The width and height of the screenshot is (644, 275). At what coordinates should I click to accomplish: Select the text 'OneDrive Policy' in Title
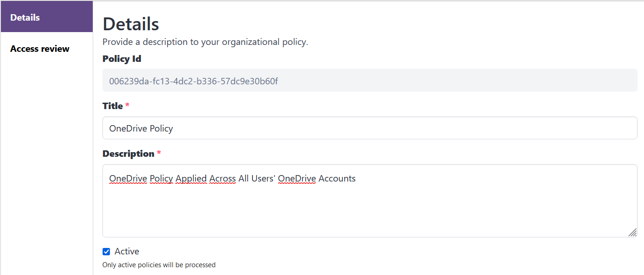(141, 128)
